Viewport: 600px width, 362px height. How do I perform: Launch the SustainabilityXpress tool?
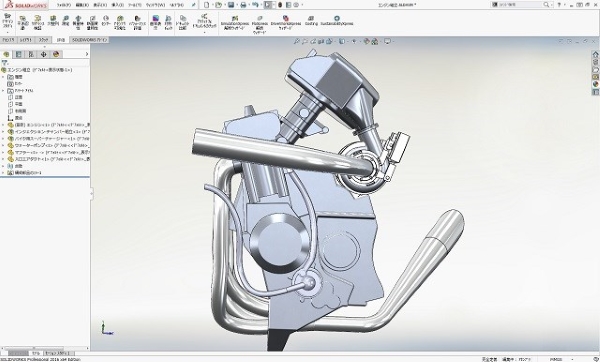click(336, 21)
